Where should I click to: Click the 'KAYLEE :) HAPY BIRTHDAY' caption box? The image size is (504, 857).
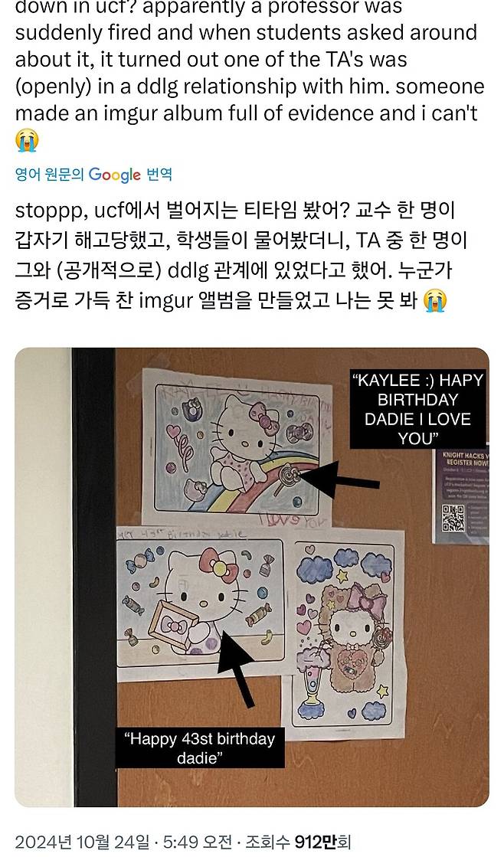coord(418,409)
